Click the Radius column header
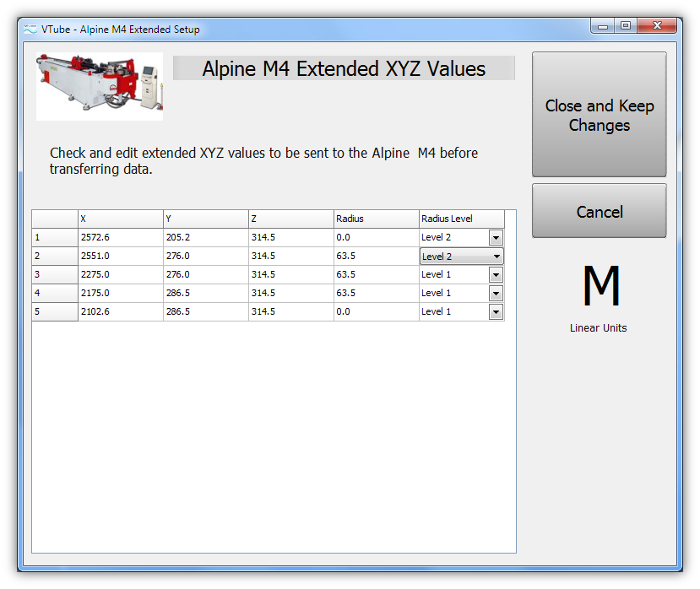Viewport: 700px width, 589px height. pyautogui.click(x=376, y=219)
